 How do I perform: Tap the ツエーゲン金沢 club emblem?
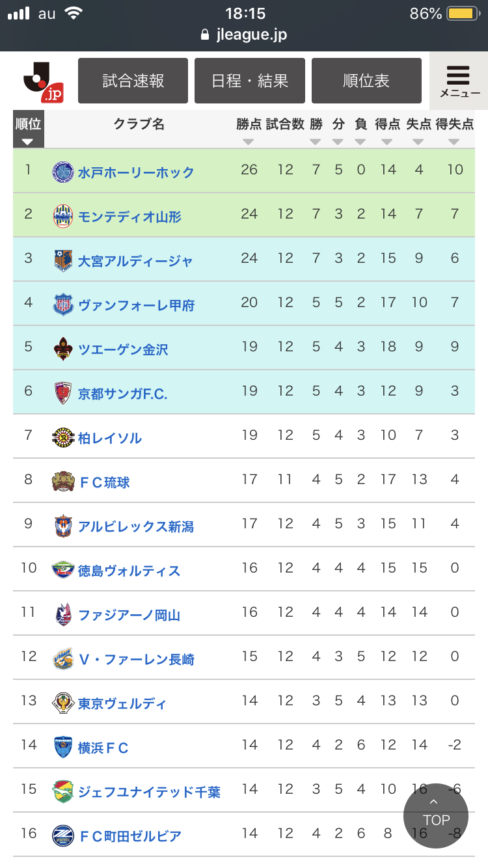[x=63, y=349]
